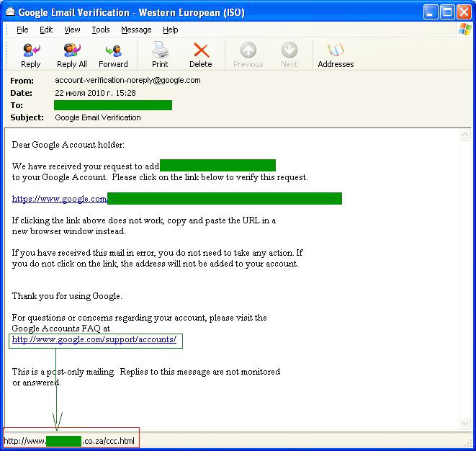The height and width of the screenshot is (451, 476).
Task: Print the message with the Print icon
Action: pyautogui.click(x=160, y=50)
